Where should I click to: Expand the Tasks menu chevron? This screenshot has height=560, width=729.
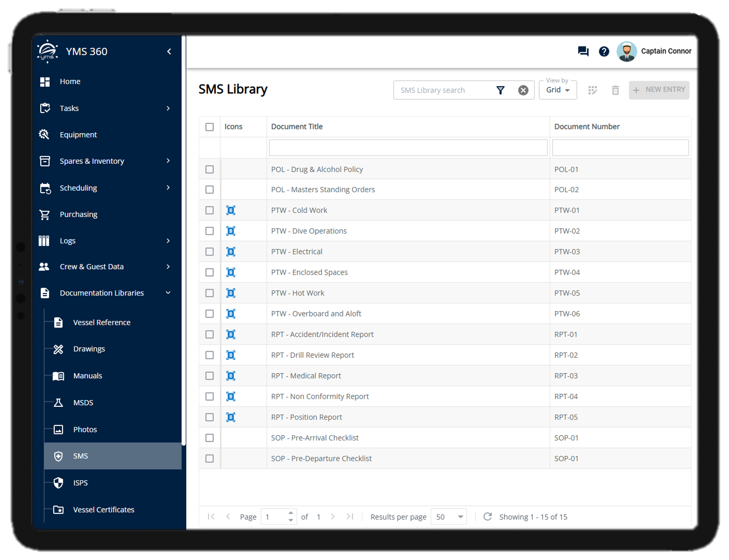point(168,108)
